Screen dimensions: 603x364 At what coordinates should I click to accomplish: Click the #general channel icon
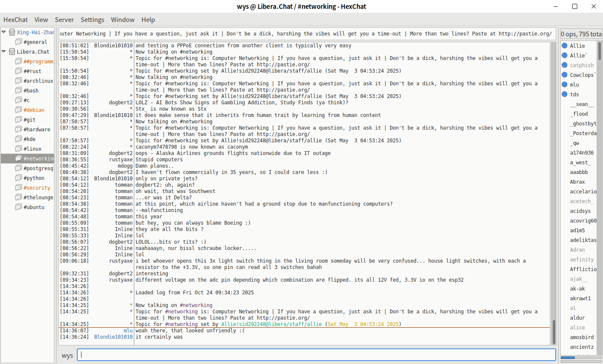click(x=19, y=42)
